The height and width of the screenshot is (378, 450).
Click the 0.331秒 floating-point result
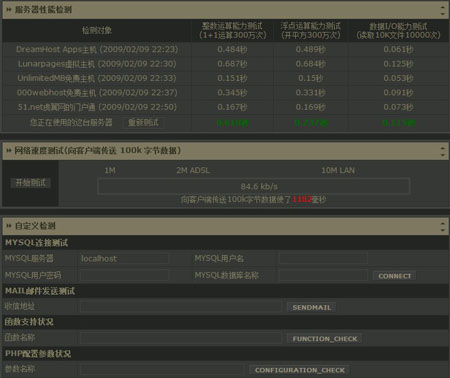pos(310,92)
